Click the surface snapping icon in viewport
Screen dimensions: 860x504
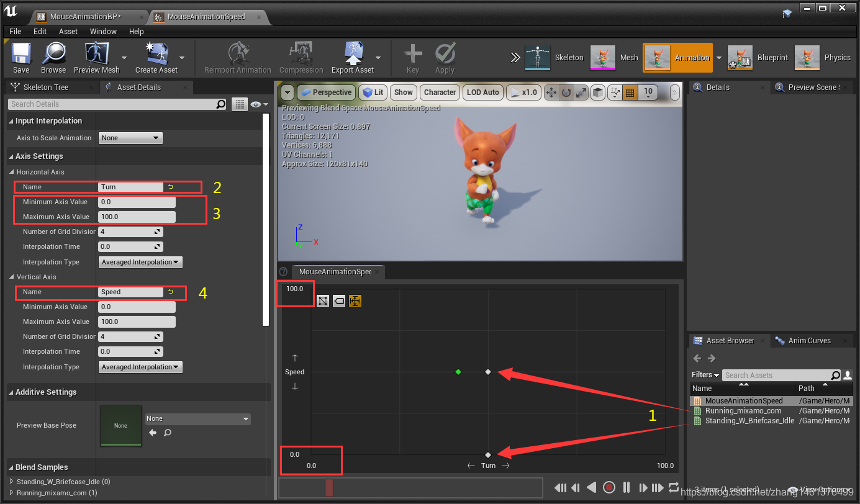(x=615, y=92)
